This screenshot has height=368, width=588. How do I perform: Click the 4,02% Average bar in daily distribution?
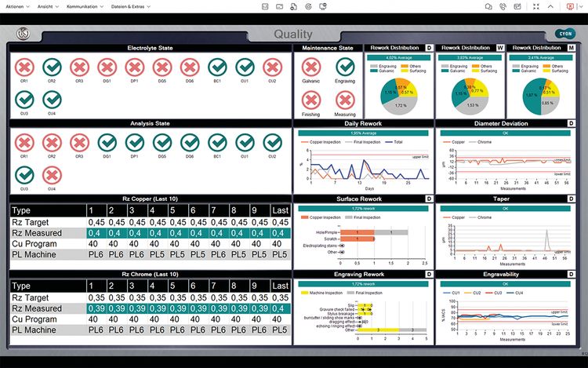[398, 58]
